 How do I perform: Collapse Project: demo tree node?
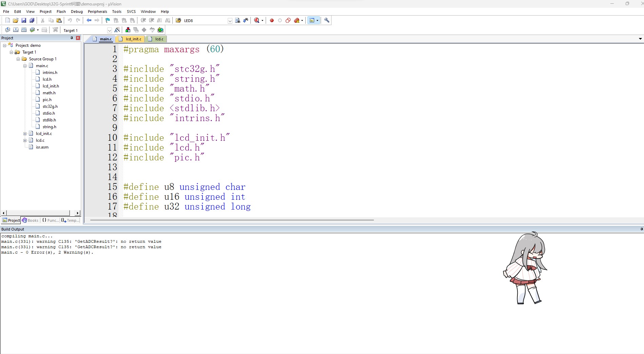click(x=4, y=45)
